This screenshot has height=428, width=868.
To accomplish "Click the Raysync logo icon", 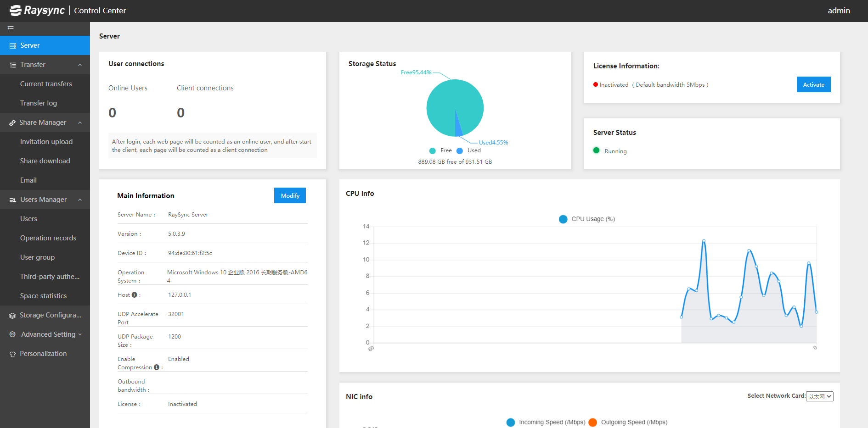I will coord(16,11).
